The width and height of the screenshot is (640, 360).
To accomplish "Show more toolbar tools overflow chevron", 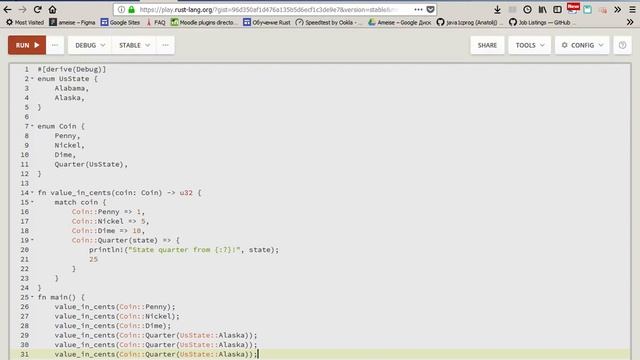I will pyautogui.click(x=618, y=9).
